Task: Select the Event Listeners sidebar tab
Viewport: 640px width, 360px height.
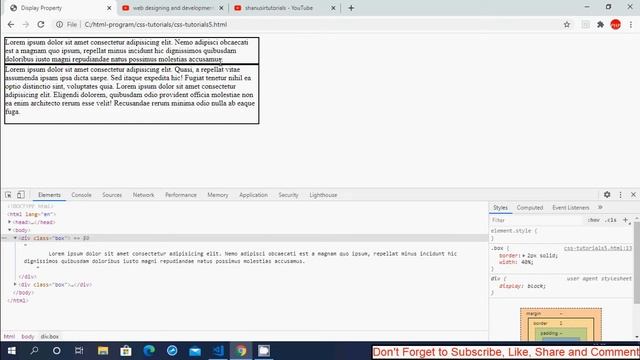Action: 570,207
